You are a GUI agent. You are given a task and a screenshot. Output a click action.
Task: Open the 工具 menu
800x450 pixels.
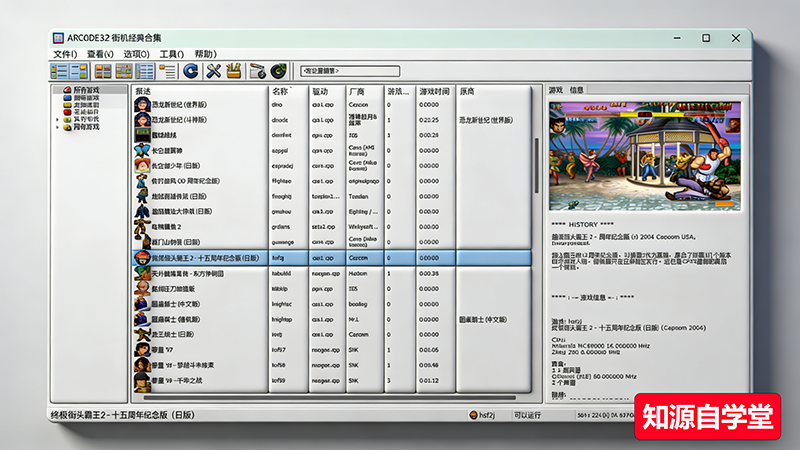[171, 54]
